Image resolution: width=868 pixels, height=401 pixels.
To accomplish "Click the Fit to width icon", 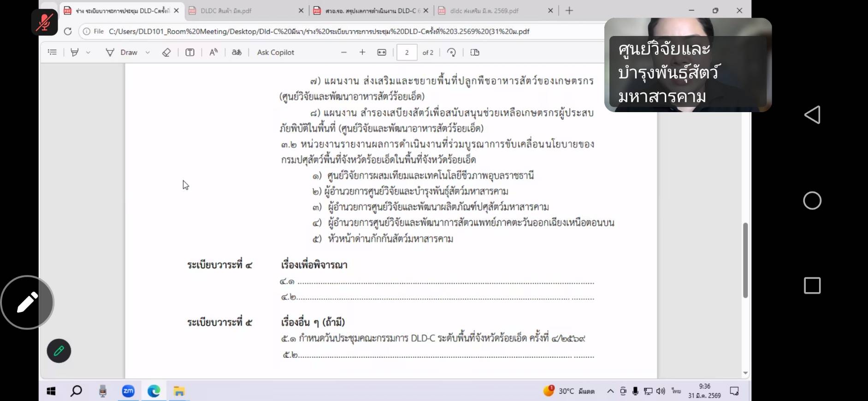I will point(382,53).
